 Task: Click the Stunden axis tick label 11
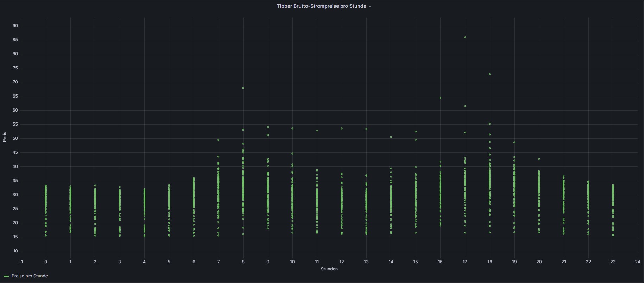(317, 262)
